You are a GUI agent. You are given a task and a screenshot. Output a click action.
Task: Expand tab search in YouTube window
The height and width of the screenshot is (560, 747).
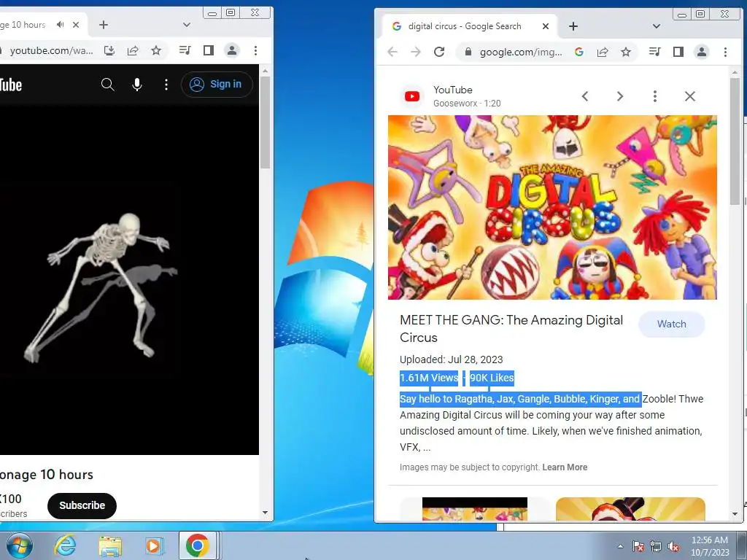click(x=186, y=25)
